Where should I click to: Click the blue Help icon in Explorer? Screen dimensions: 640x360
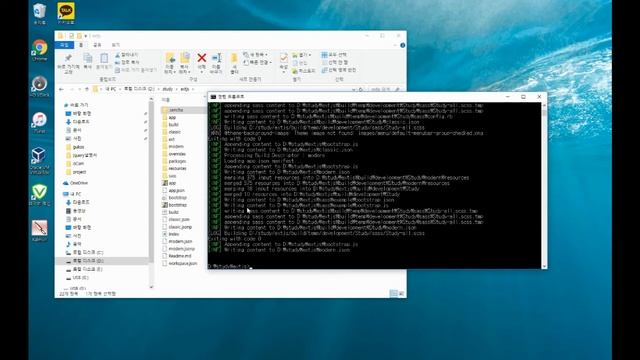(x=402, y=45)
